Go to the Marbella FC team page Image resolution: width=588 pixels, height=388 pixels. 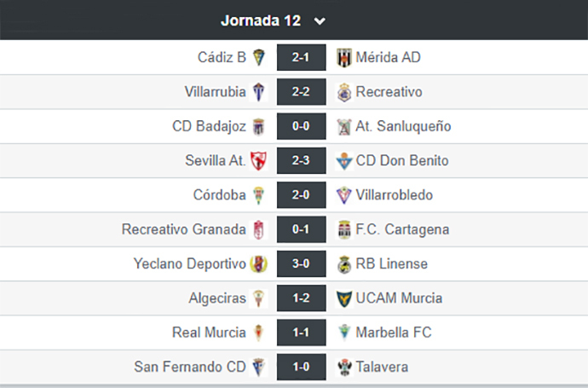pyautogui.click(x=394, y=333)
